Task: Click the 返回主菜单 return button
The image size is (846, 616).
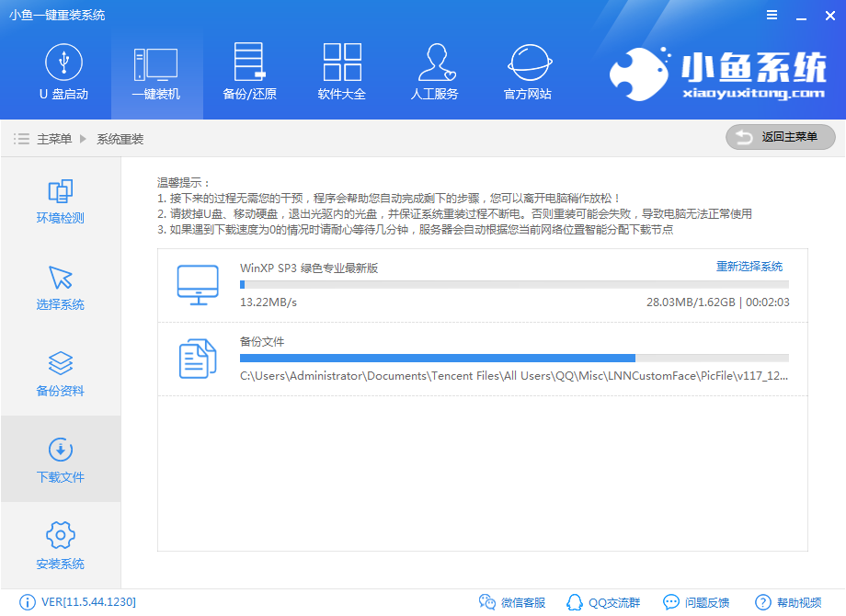Action: [780, 137]
